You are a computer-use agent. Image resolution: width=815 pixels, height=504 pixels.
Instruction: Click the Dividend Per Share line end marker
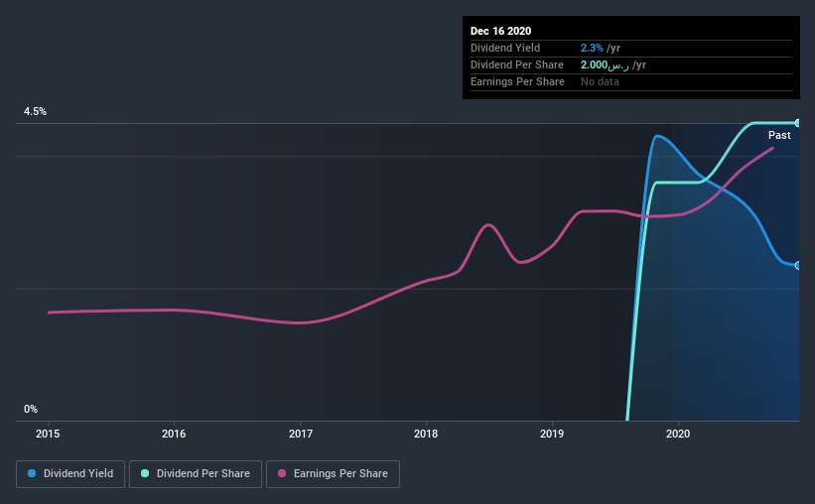click(x=797, y=123)
